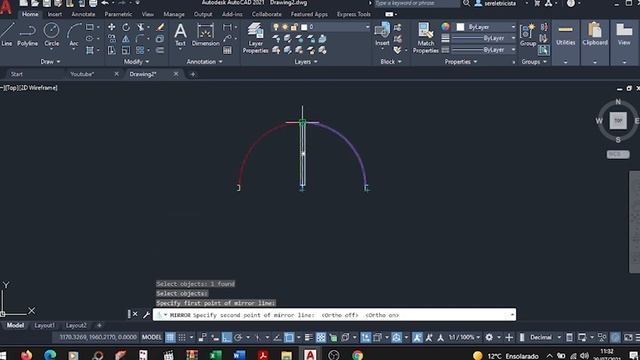The width and height of the screenshot is (640, 360).
Task: Click the Group icon
Action: coord(528,34)
